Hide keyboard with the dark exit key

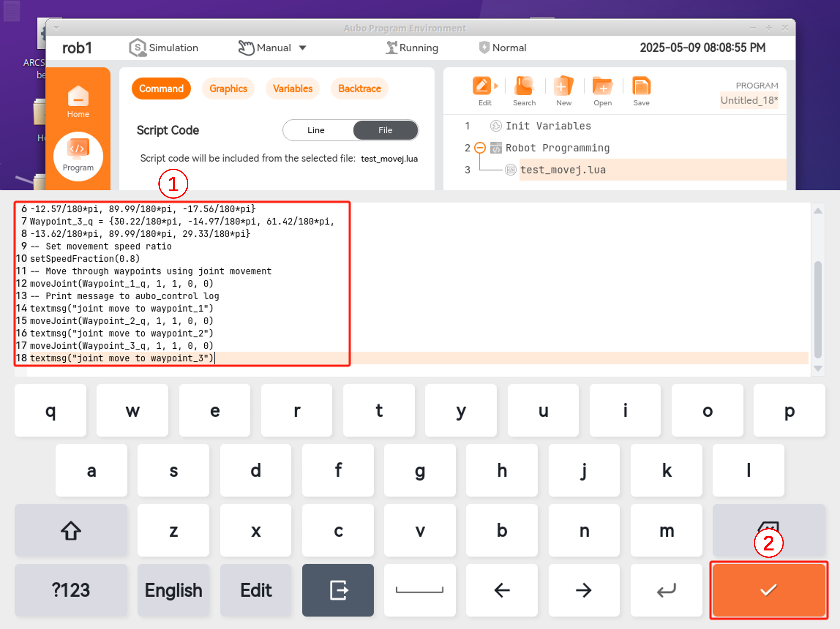click(x=338, y=590)
